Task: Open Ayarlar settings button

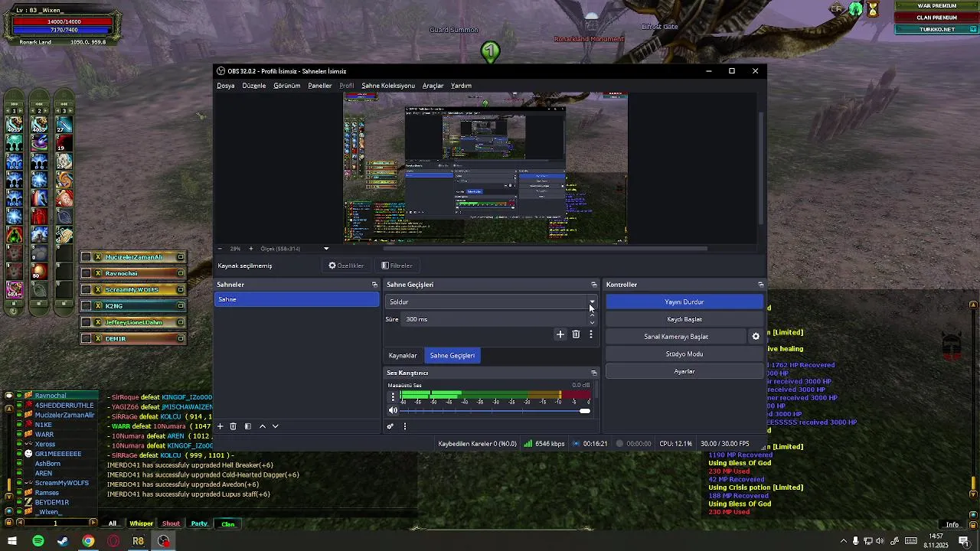Action: tap(684, 371)
